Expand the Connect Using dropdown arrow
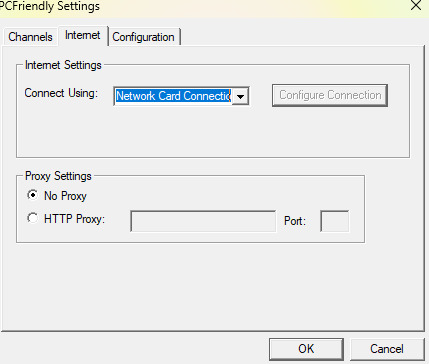429x364 pixels. (240, 97)
